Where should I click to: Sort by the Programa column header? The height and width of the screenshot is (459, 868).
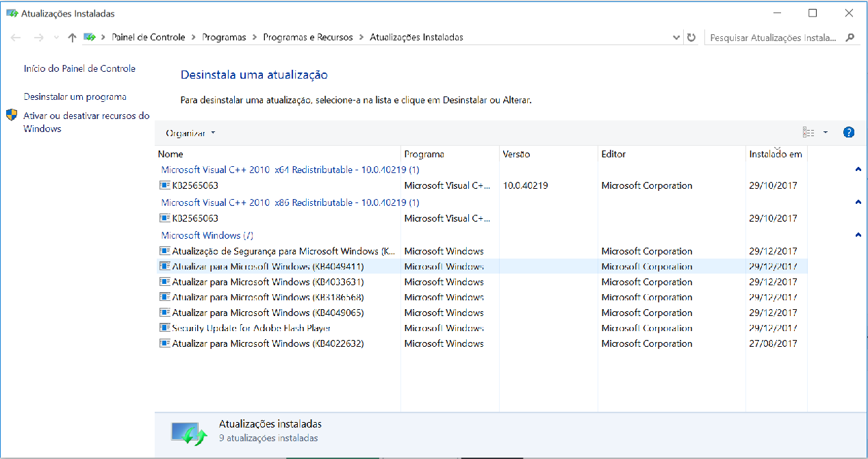click(x=450, y=154)
